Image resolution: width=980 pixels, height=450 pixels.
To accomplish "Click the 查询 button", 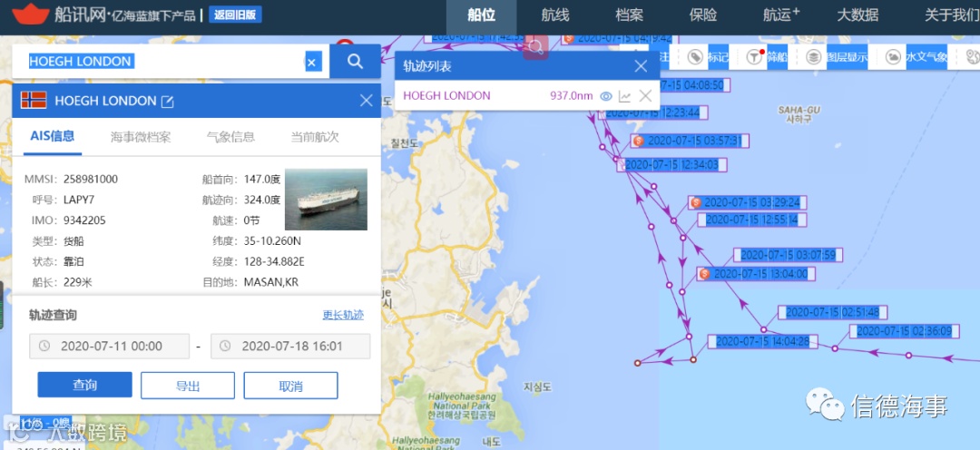I will pos(85,385).
